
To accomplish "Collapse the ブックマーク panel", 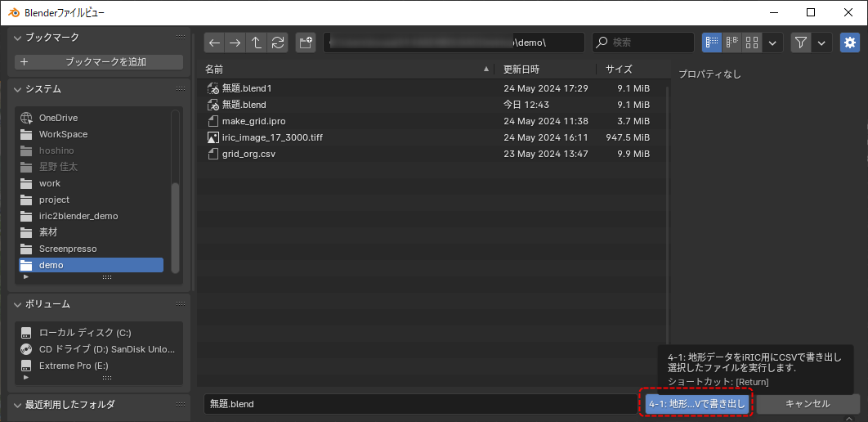I will click(x=18, y=38).
